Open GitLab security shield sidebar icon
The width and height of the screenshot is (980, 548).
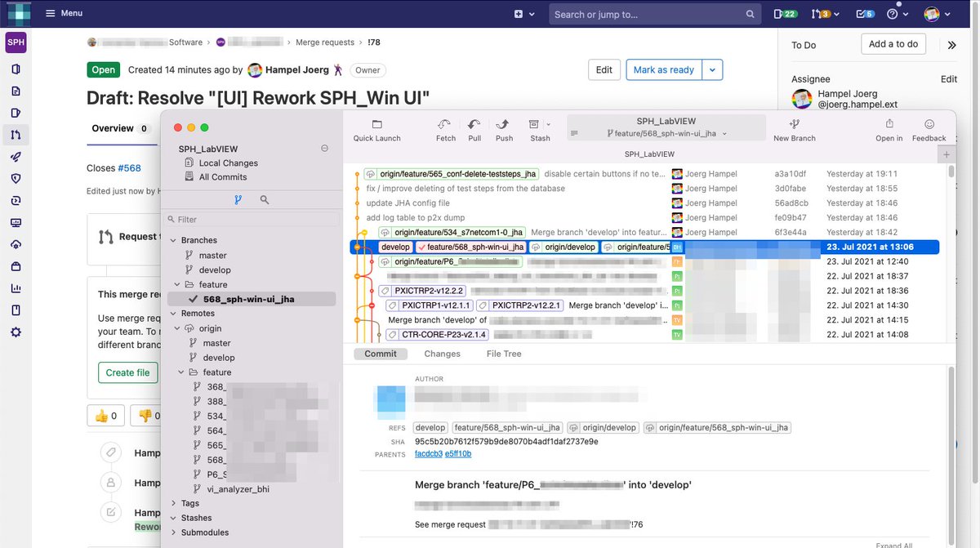[x=16, y=178]
